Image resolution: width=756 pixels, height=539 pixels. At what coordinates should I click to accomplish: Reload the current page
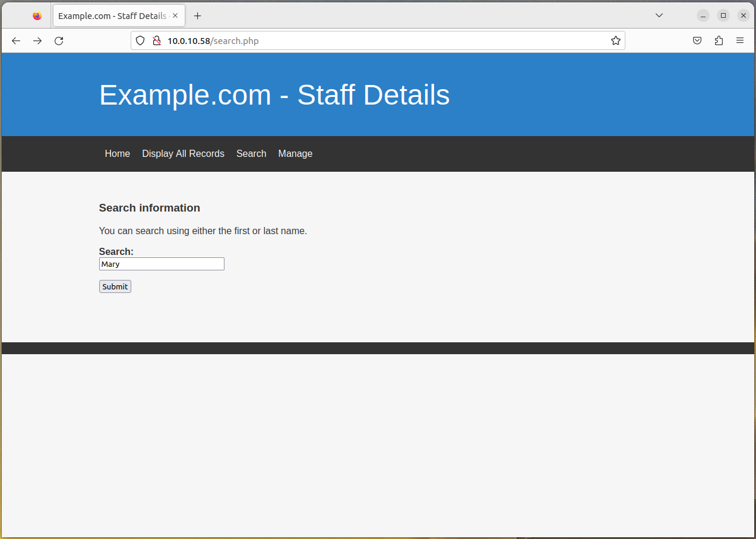pyautogui.click(x=59, y=41)
